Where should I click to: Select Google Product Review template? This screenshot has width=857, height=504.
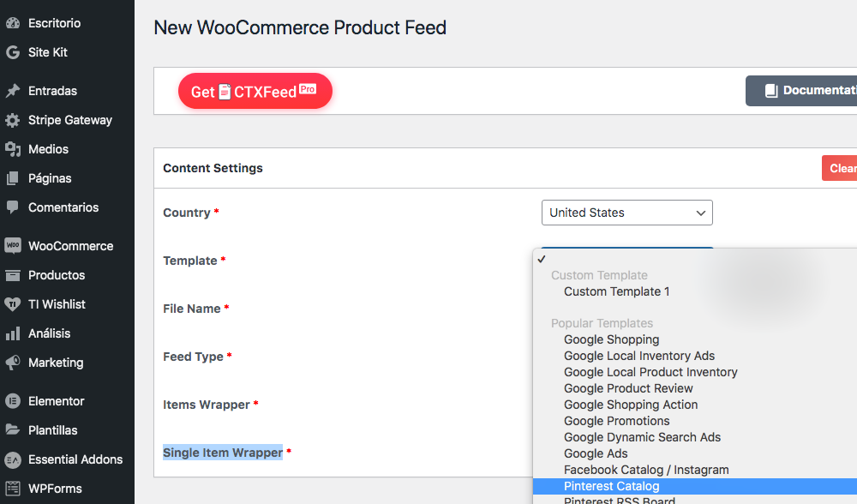pyautogui.click(x=628, y=388)
